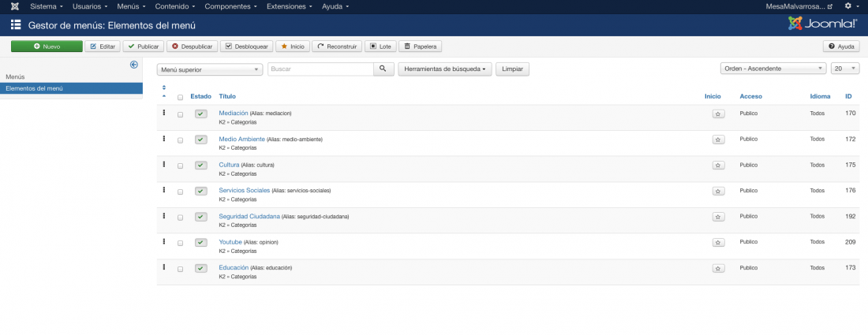Image resolution: width=868 pixels, height=335 pixels.
Task: Toggle published status of Educación
Action: [201, 268]
